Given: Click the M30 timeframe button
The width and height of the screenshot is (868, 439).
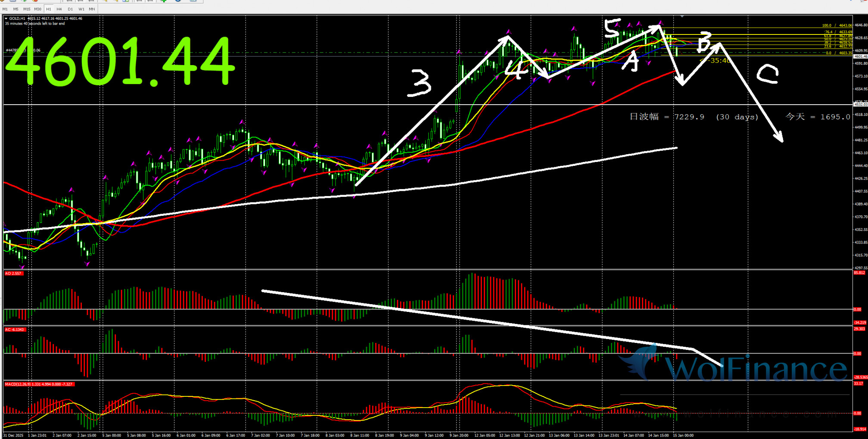Looking at the screenshot, I should (38, 9).
